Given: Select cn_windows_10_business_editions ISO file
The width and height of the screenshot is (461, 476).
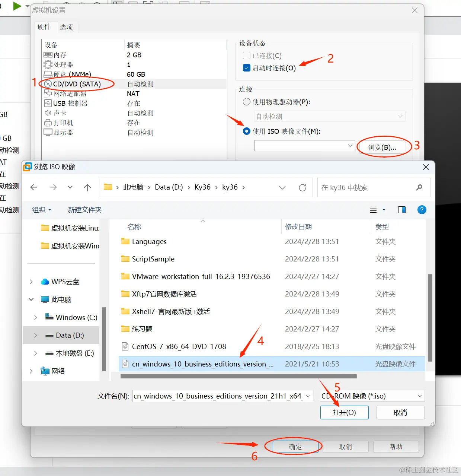Looking at the screenshot, I should tap(272, 364).
